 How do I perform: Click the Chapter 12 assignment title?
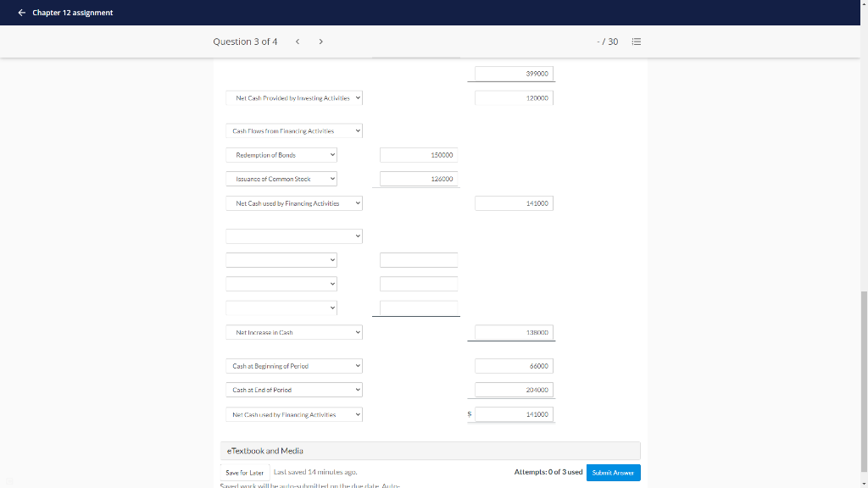[x=73, y=13]
